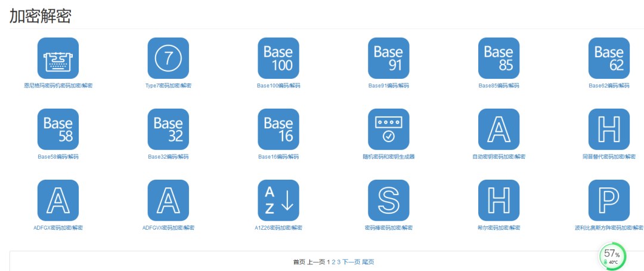Click the H icon above 希尔密码
The height and width of the screenshot is (271, 644).
(x=499, y=201)
